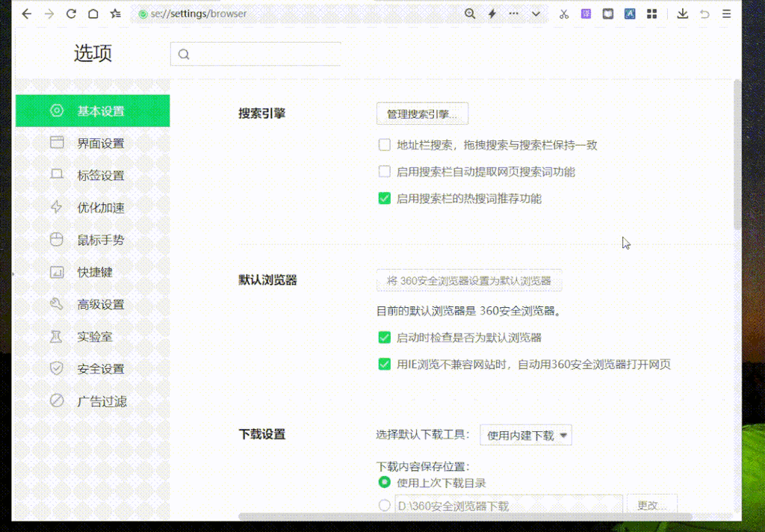Uncheck 启动时检查是否为默认浏览器
Viewport: 765px width, 532px height.
click(x=385, y=337)
